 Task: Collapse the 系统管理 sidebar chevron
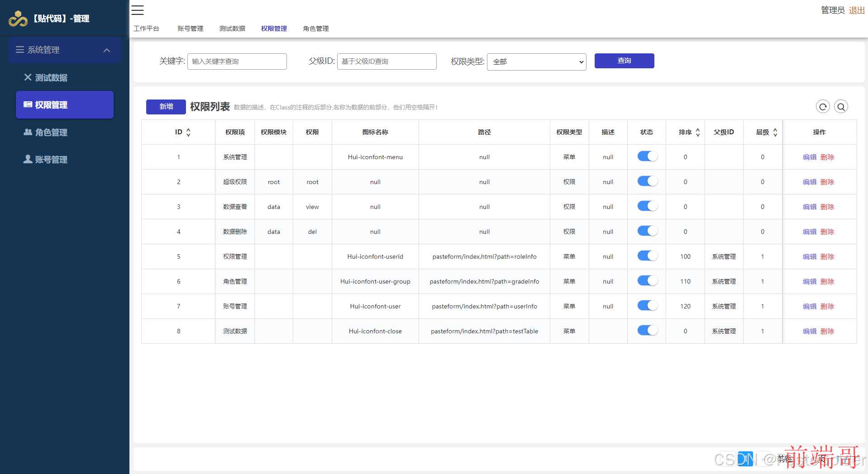(x=107, y=50)
